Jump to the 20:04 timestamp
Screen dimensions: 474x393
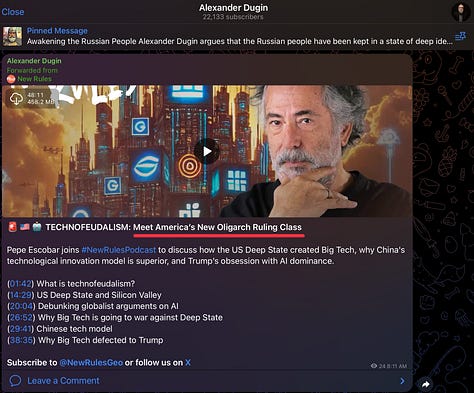(x=21, y=306)
